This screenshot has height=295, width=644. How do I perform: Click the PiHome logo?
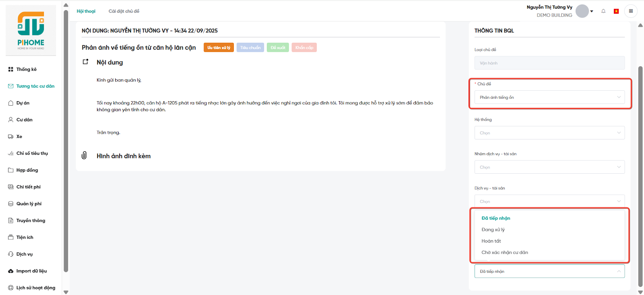pyautogui.click(x=31, y=31)
